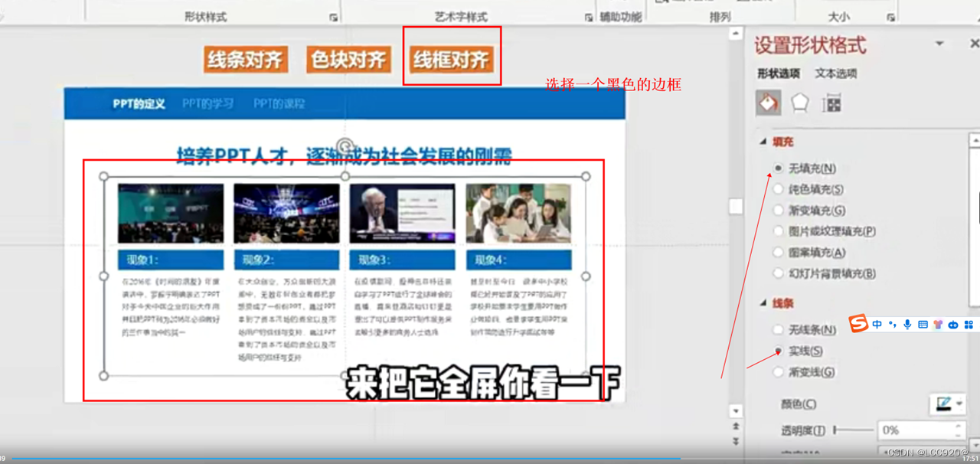Screen dimensions: 980x464
Task: Click the 现象1 blue heading
Action: coord(170,260)
